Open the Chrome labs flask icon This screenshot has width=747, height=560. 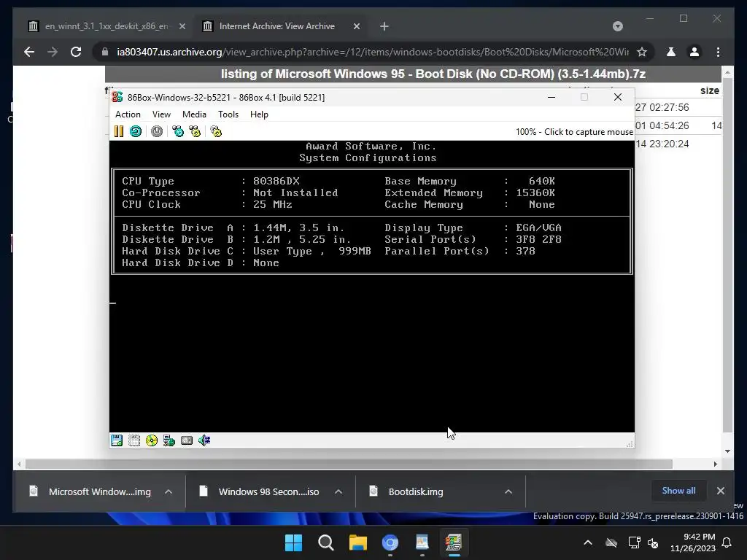[671, 52]
